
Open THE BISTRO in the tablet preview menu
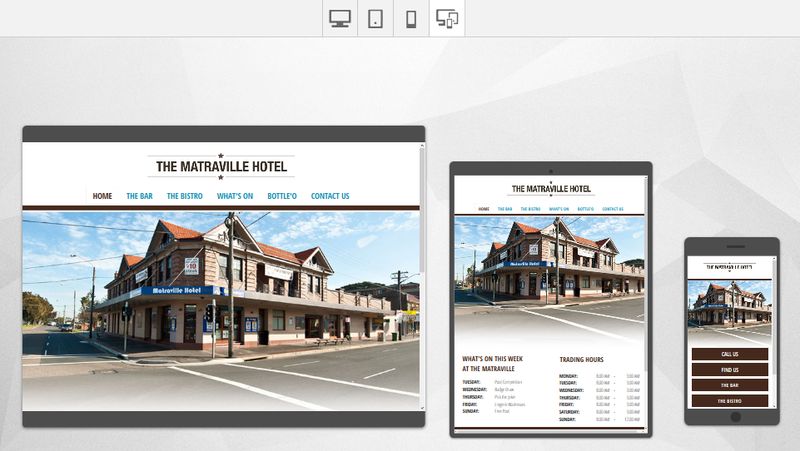(530, 209)
